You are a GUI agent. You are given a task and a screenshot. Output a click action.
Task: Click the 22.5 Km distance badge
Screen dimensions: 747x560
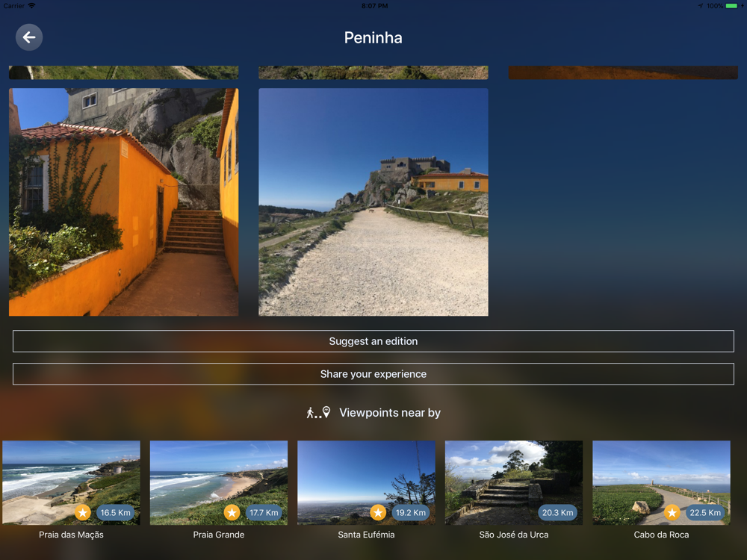[x=705, y=513]
